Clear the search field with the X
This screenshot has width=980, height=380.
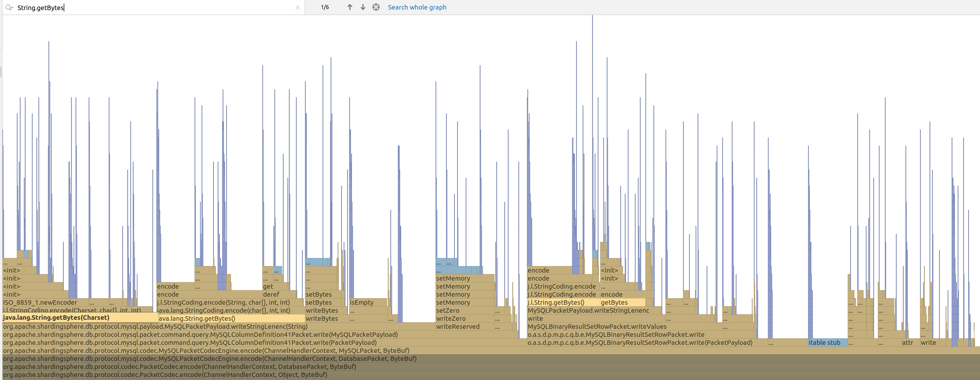point(297,8)
